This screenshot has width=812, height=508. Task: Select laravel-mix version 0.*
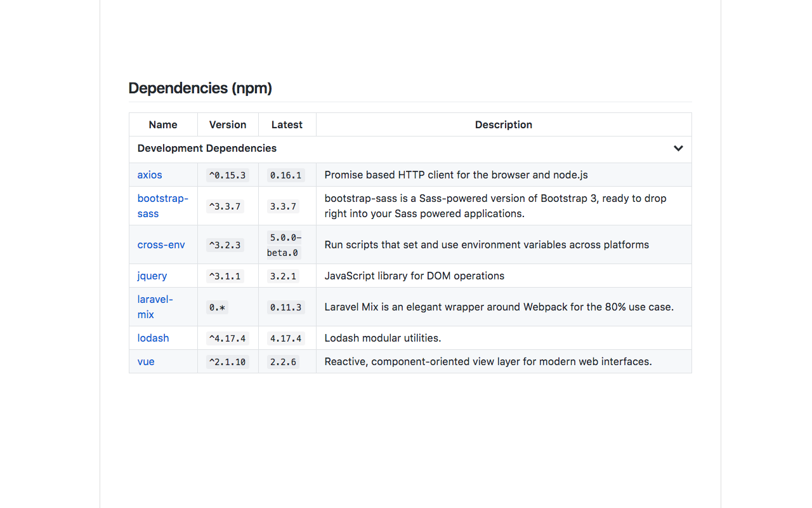(x=218, y=307)
